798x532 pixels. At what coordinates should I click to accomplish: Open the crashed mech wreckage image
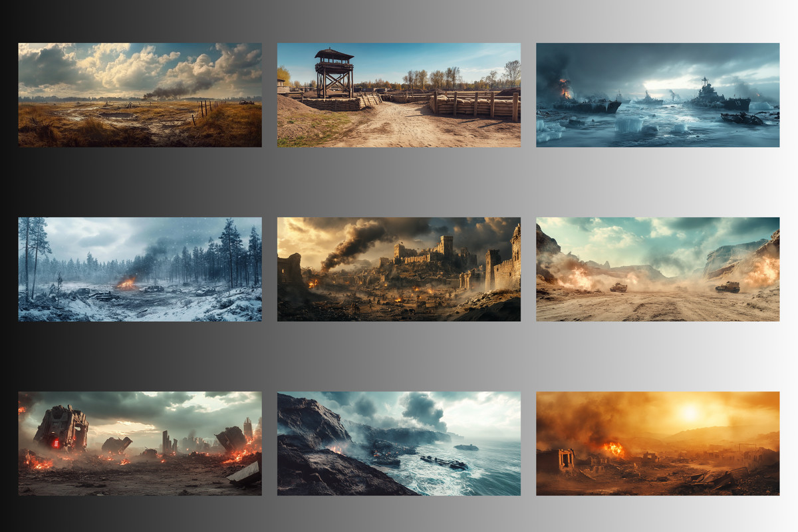click(140, 444)
